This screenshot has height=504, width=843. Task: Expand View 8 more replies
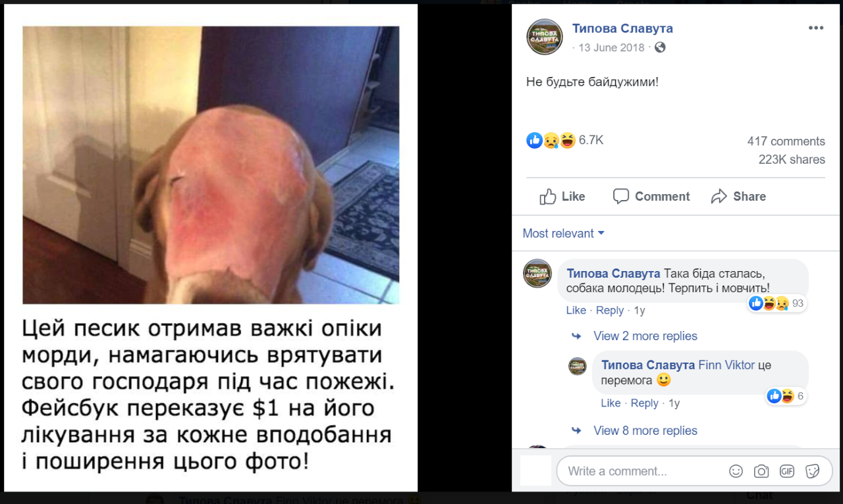(x=645, y=431)
